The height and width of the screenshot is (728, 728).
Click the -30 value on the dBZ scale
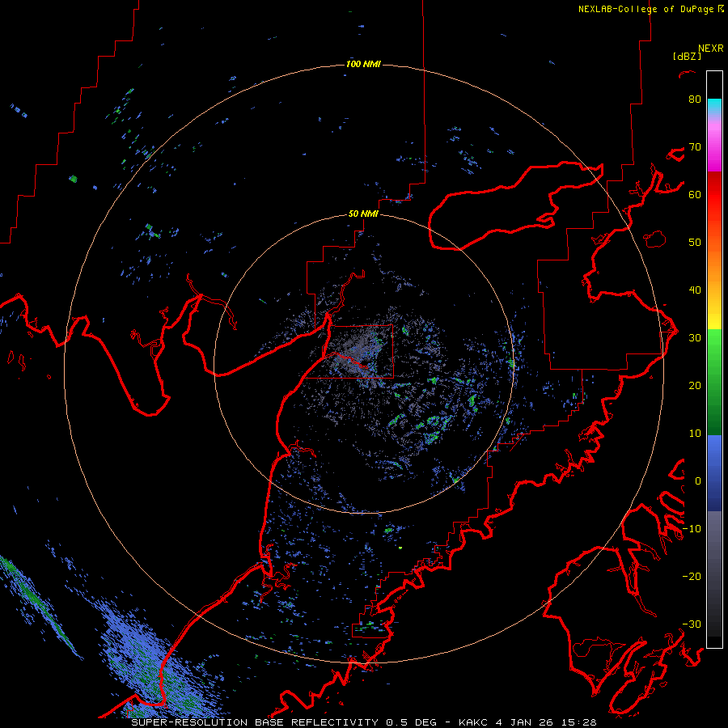[x=692, y=624]
